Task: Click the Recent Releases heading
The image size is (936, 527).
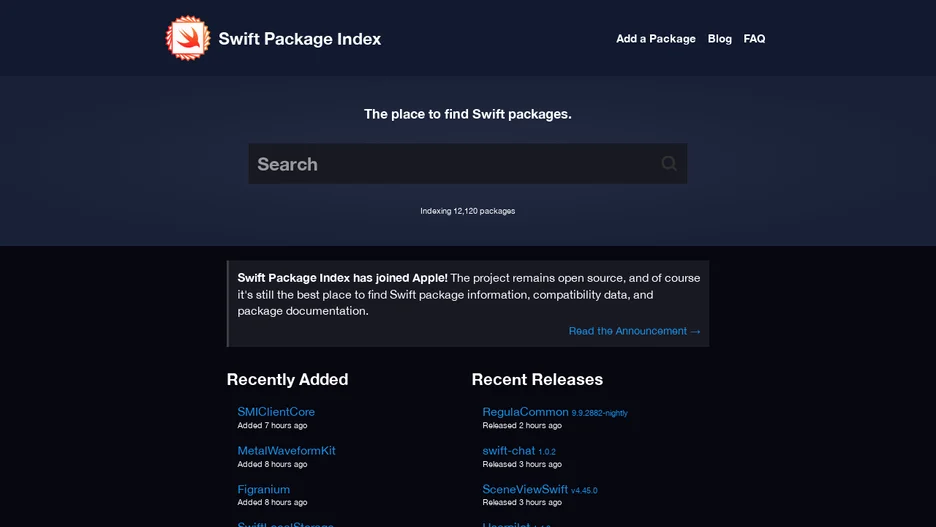Action: (537, 380)
